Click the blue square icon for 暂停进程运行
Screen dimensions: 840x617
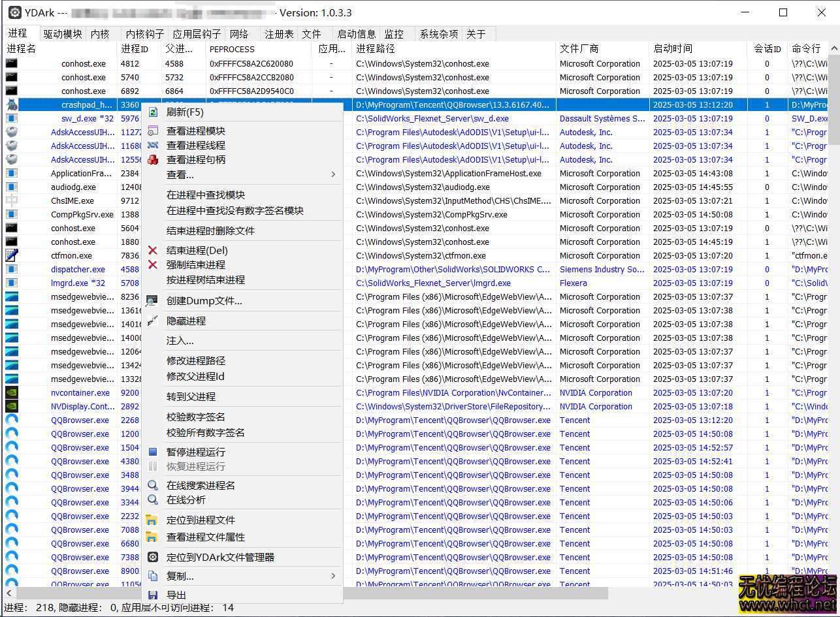[x=153, y=452]
